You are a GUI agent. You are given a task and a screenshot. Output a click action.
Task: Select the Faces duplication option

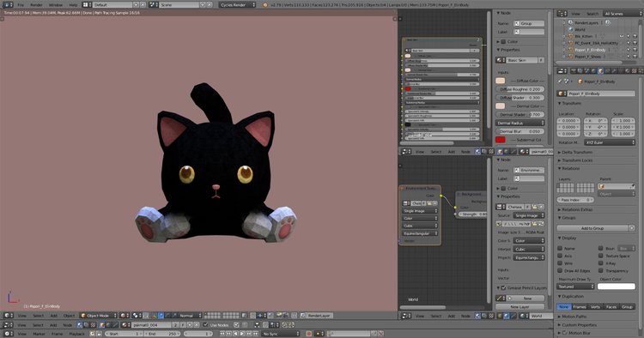611,307
